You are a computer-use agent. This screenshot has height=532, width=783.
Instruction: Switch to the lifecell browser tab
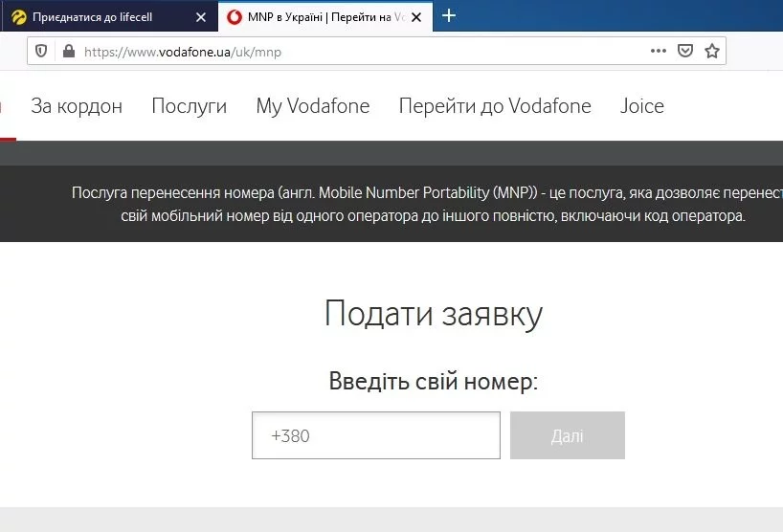coord(109,16)
